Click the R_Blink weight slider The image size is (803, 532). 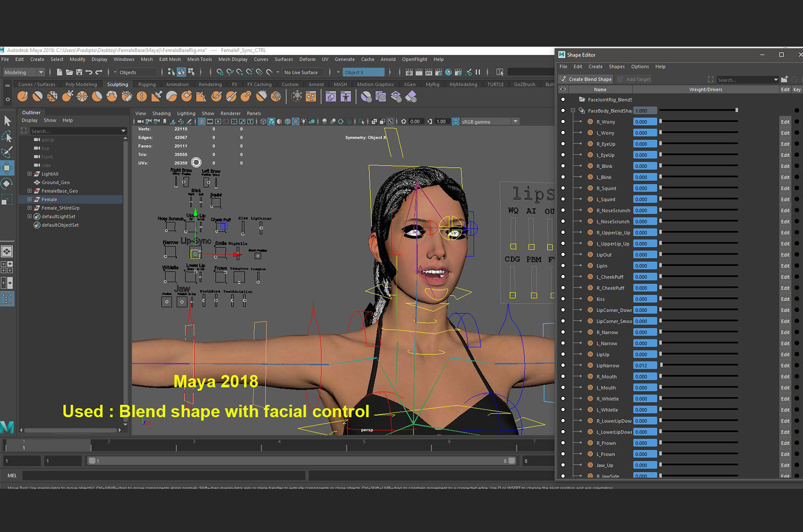[698, 166]
